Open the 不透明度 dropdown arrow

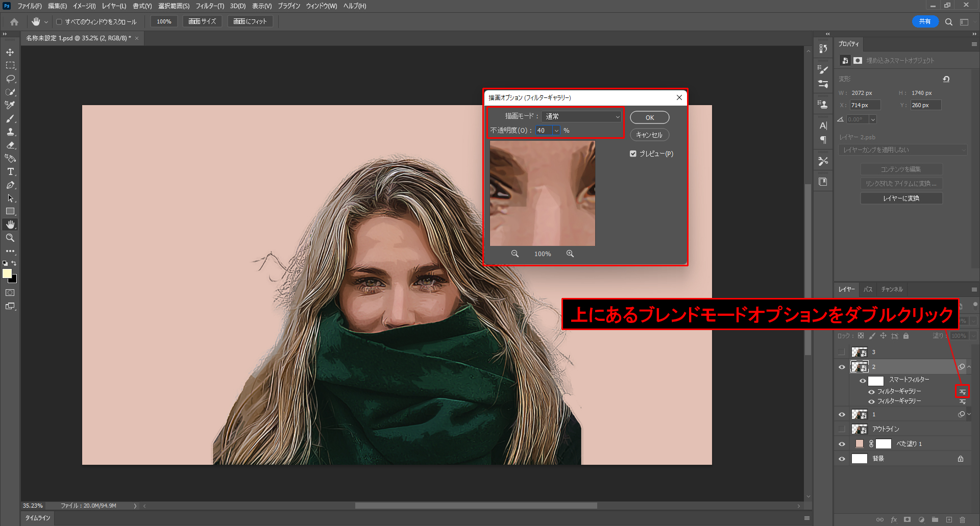(x=556, y=131)
